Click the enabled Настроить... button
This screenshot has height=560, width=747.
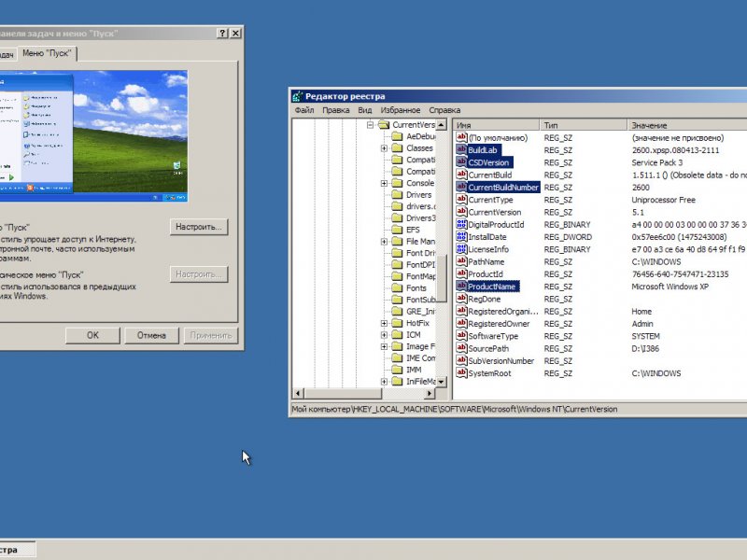[x=199, y=227]
